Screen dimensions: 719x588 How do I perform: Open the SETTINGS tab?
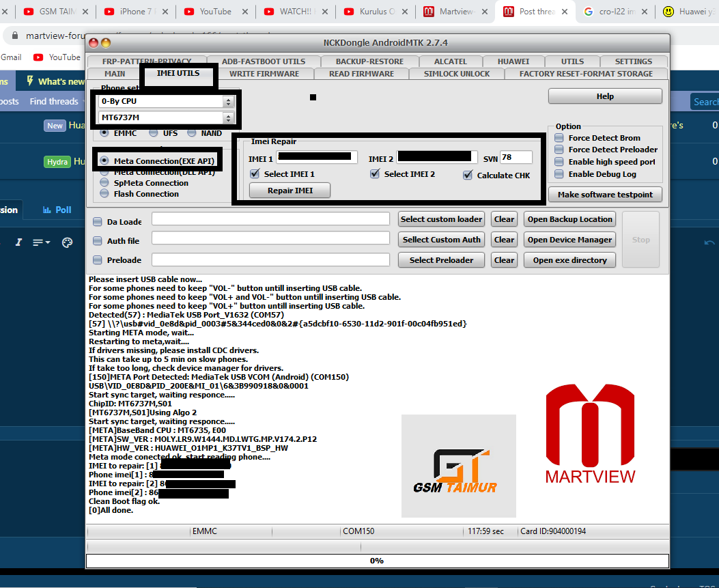634,61
